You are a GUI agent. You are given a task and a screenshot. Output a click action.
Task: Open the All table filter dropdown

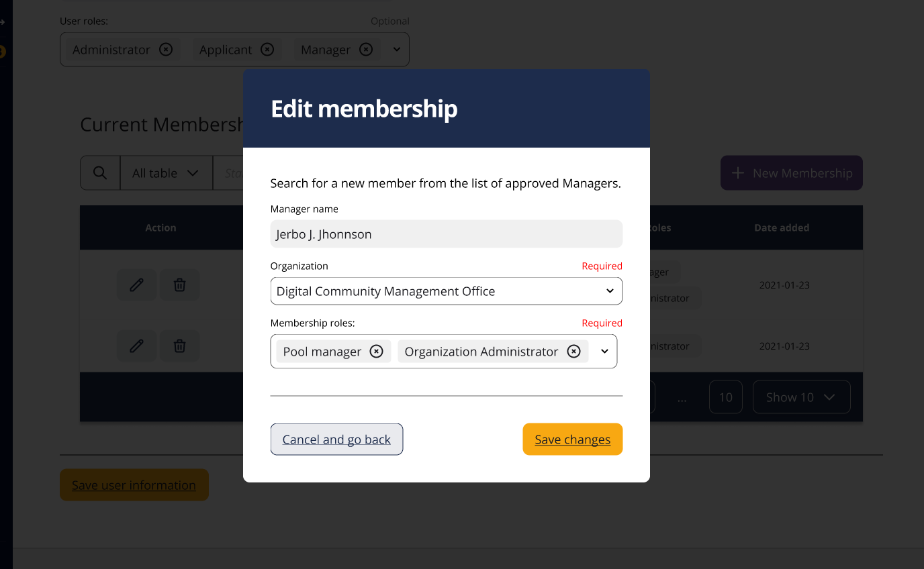click(166, 173)
